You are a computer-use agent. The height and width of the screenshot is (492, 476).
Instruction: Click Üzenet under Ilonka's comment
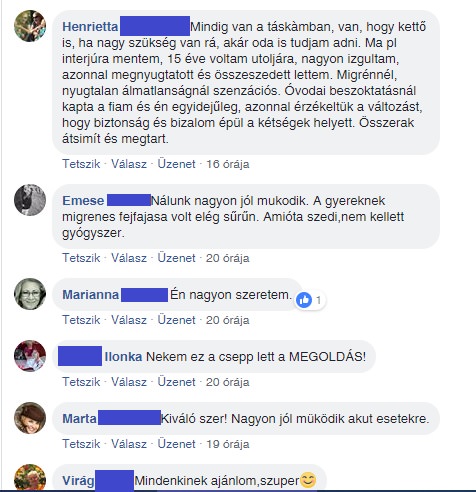(x=176, y=382)
